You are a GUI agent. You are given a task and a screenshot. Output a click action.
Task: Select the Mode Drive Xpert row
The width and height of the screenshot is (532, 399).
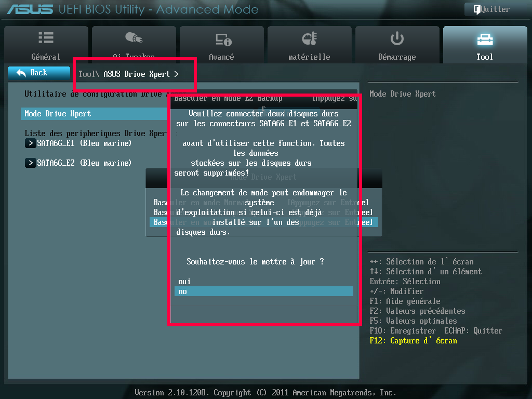pyautogui.click(x=95, y=114)
